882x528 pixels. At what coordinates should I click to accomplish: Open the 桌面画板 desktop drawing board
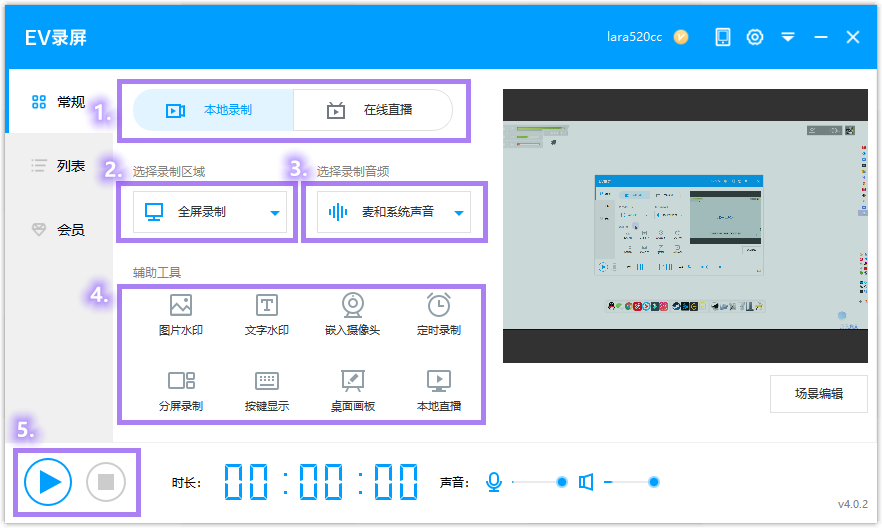tap(352, 391)
